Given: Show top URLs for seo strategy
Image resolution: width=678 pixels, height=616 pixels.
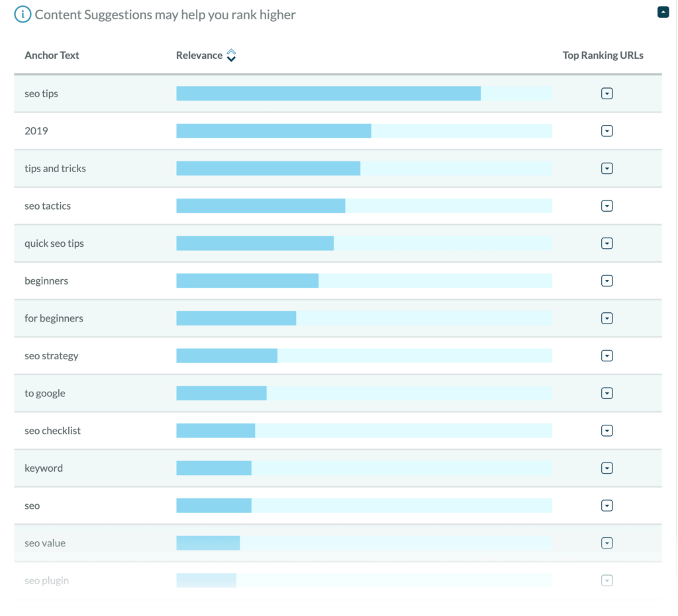Looking at the screenshot, I should pyautogui.click(x=606, y=356).
